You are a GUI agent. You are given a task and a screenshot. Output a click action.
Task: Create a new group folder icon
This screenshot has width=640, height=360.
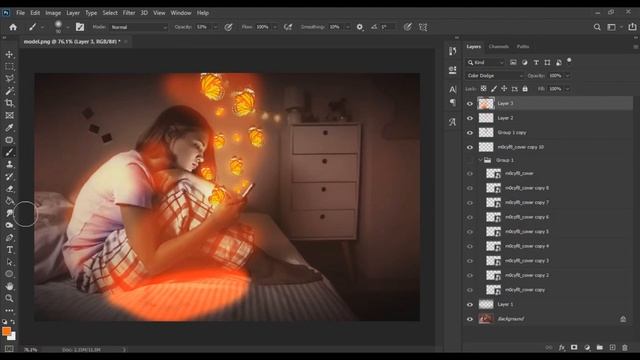600,347
